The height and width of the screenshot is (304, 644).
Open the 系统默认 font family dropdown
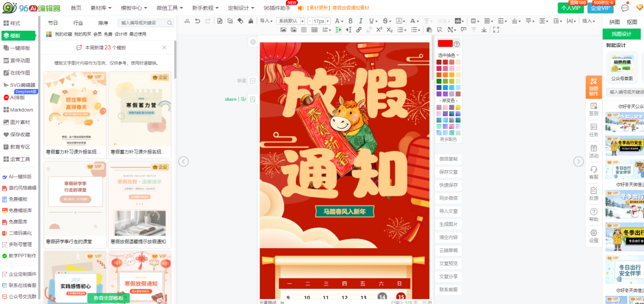pos(291,21)
